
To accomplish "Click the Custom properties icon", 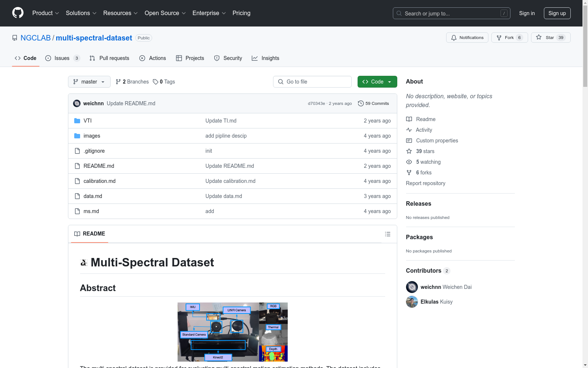I will (409, 141).
